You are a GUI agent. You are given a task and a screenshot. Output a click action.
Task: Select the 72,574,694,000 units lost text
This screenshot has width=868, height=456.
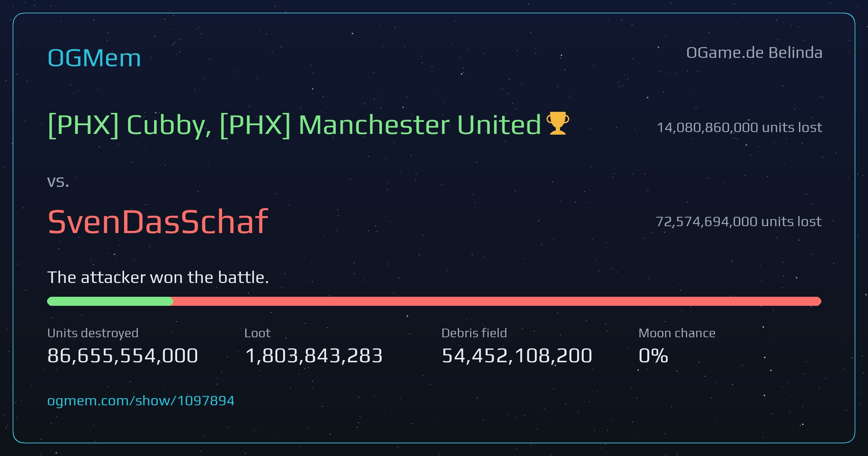point(739,221)
